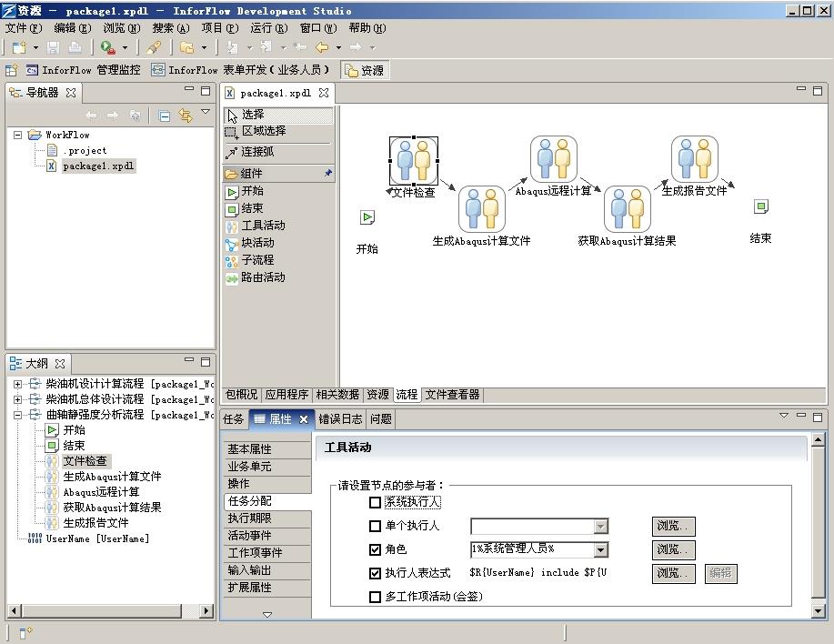Switch to the 错误日志 tab
The height and width of the screenshot is (644, 834).
point(340,419)
